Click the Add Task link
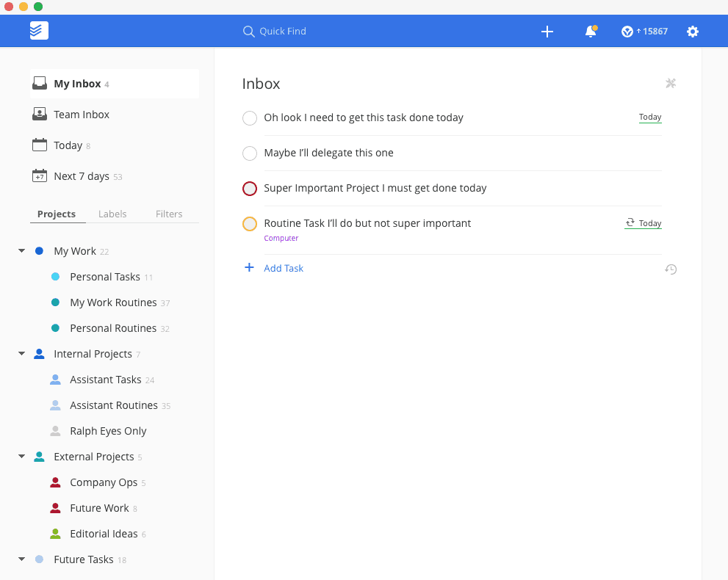 coord(283,268)
